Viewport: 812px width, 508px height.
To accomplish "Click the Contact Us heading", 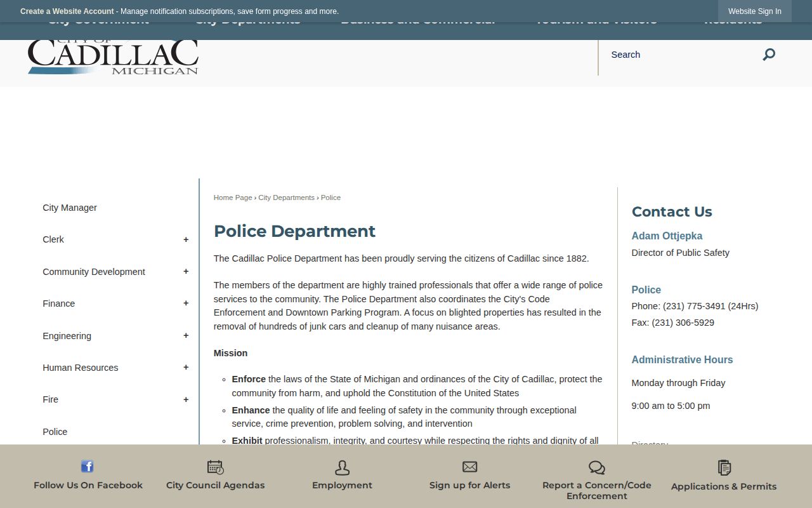I will pos(672,211).
